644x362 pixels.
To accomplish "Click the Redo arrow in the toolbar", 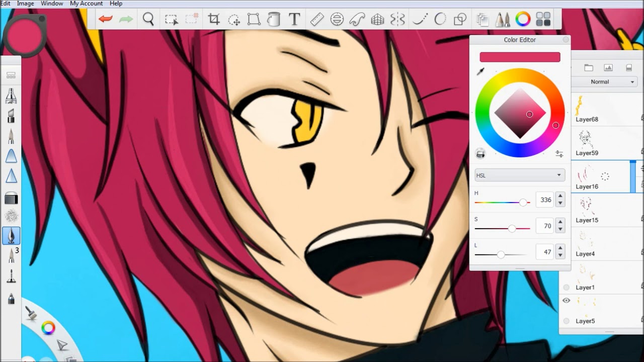I will (x=126, y=19).
